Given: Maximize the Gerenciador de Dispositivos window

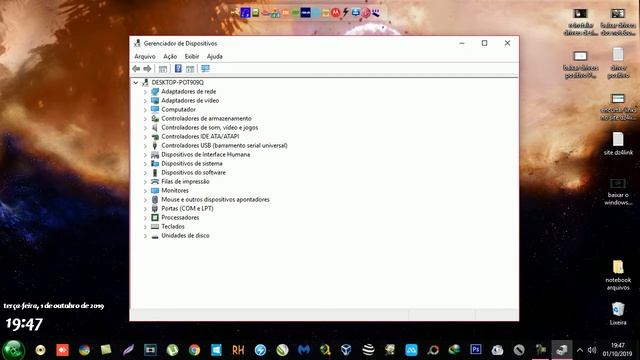Looking at the screenshot, I should click(x=484, y=43).
